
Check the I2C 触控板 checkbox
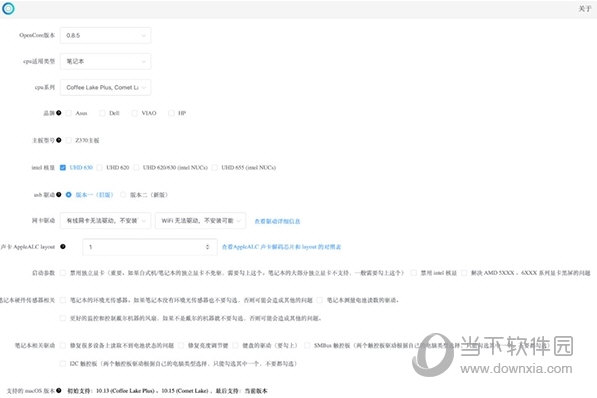tap(63, 364)
